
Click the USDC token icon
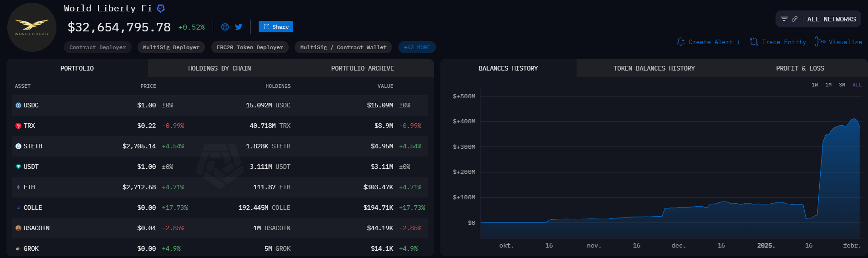(x=18, y=105)
